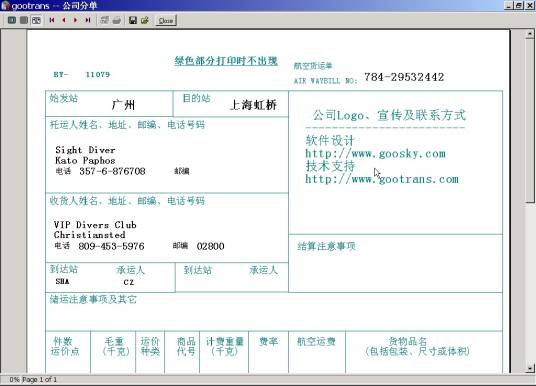This screenshot has width=536, height=386.
Task: Click the 费率 column header
Action: pyautogui.click(x=269, y=342)
